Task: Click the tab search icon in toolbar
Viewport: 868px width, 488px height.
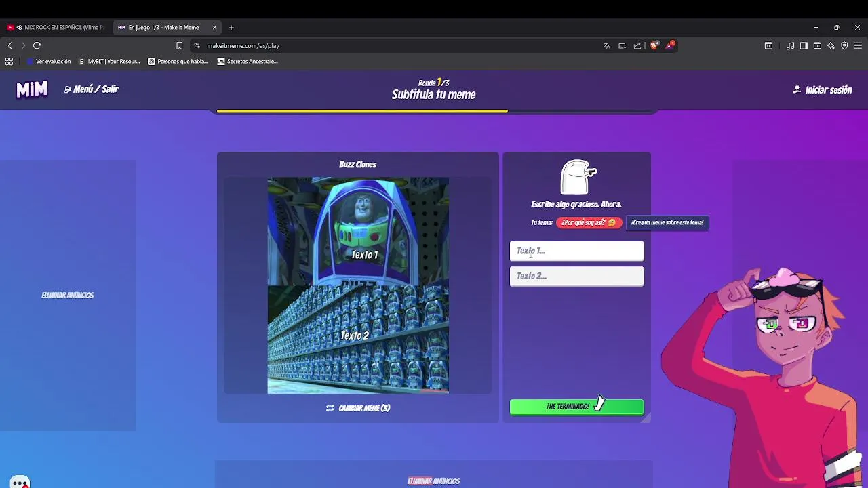Action: [768, 45]
